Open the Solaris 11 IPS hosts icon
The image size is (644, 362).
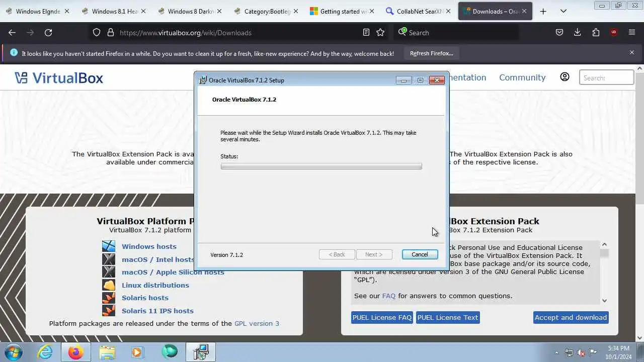click(109, 311)
